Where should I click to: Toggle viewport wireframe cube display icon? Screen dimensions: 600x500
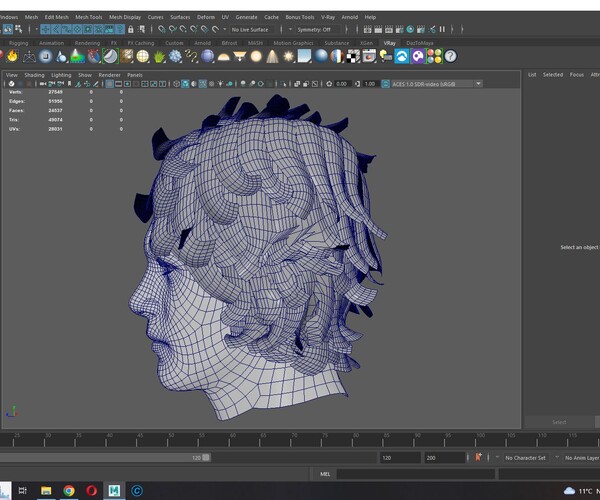(176, 84)
